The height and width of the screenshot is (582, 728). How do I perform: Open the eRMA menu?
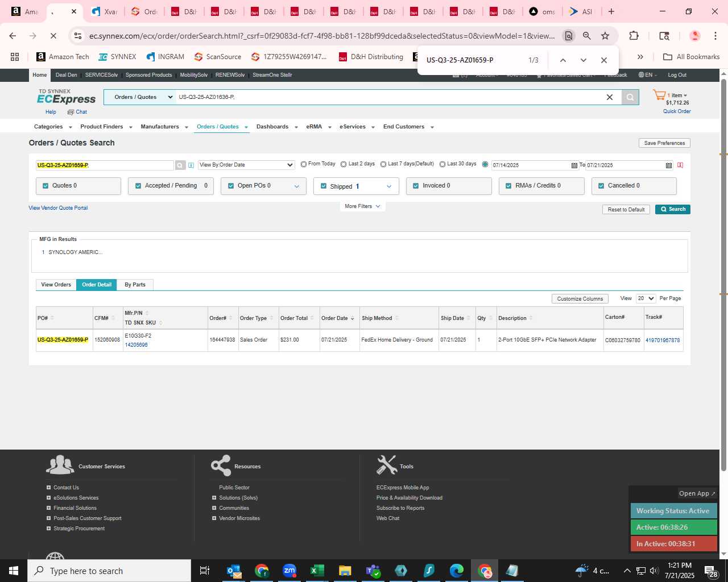(318, 127)
